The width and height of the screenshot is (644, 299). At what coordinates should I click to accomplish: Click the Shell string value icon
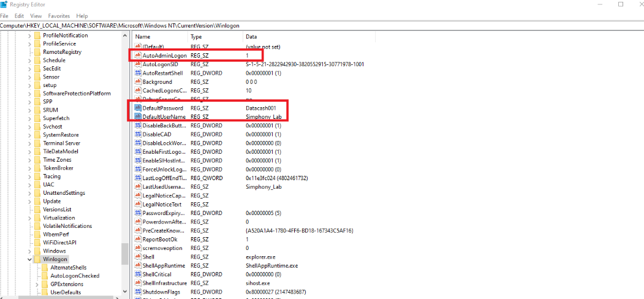(x=138, y=257)
